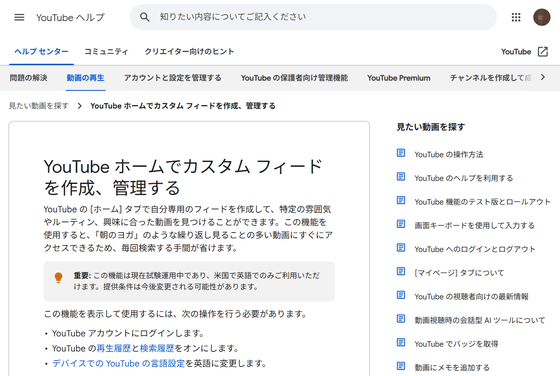Screen dimensions: 560x376
Task: Open the アカウントと設定を管理する topic tab
Action: point(172,78)
